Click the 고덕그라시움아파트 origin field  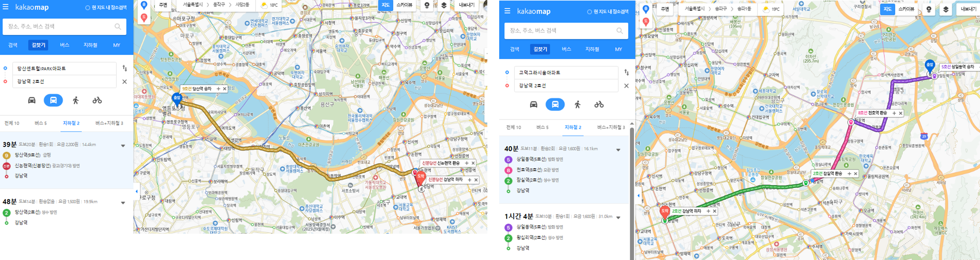click(x=566, y=73)
